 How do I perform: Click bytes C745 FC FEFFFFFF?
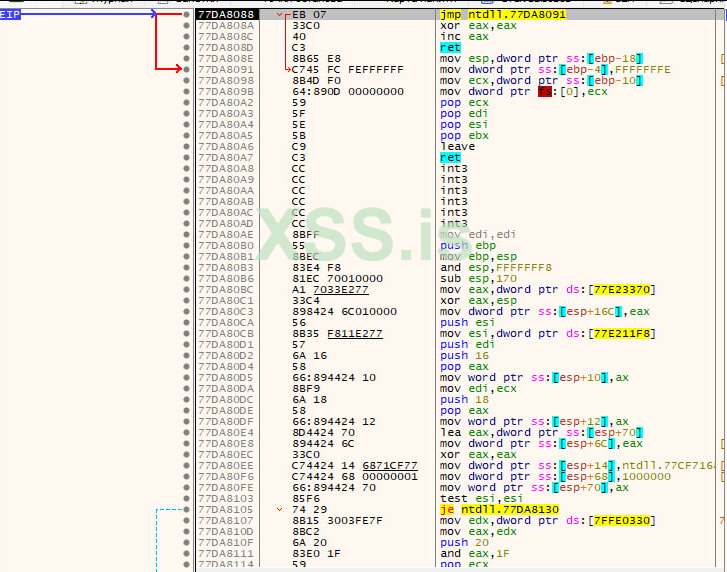click(x=348, y=70)
